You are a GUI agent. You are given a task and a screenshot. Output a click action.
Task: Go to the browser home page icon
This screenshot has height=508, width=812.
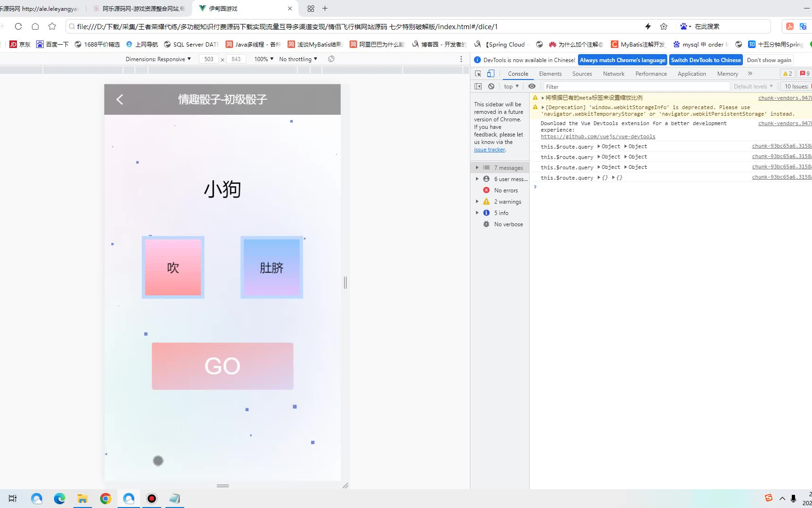pyautogui.click(x=35, y=26)
